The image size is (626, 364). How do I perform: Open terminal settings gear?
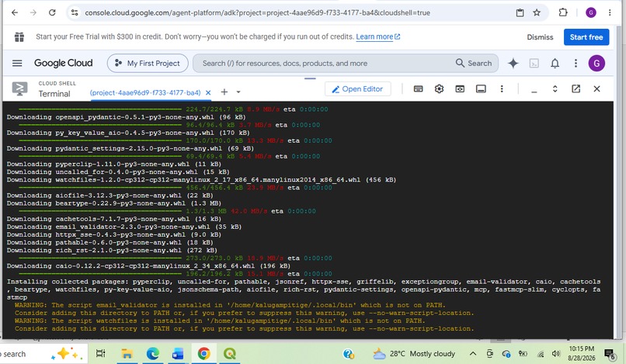tap(439, 88)
